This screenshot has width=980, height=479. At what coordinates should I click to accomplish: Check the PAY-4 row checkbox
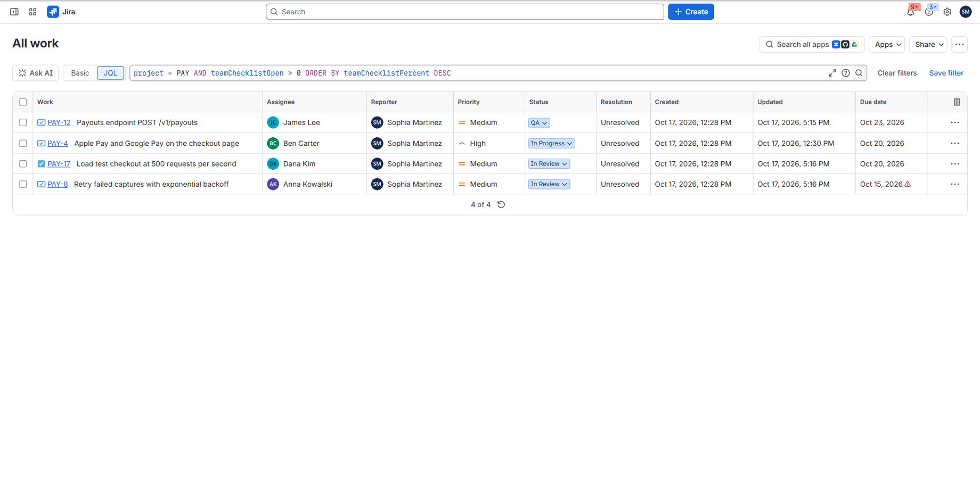[23, 143]
